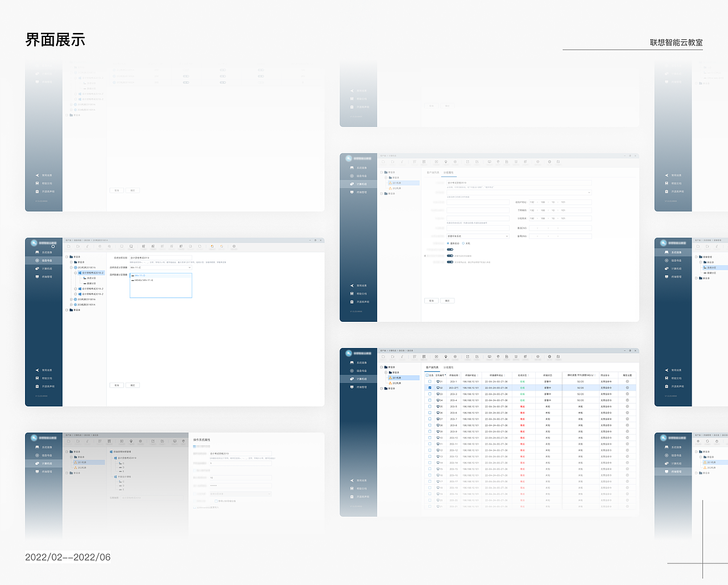Image resolution: width=728 pixels, height=585 pixels.
Task: Open 计算机组 in the Win 11-C window sidebar
Action: (x=44, y=269)
